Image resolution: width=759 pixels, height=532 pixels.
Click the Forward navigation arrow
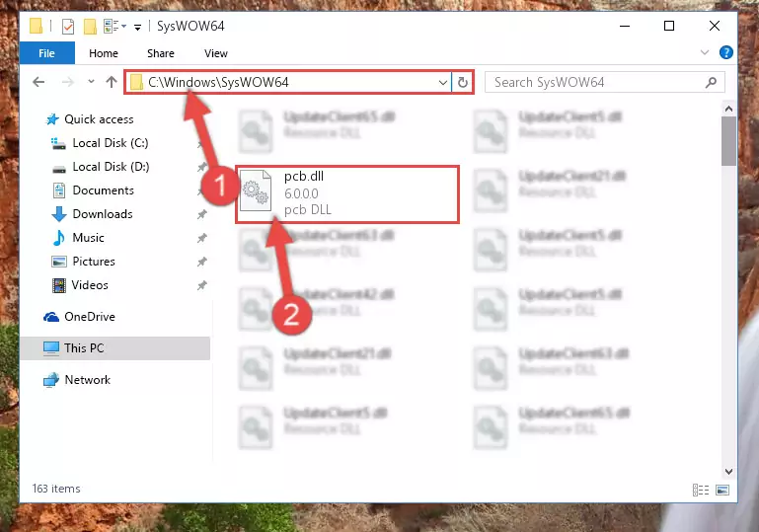(68, 82)
